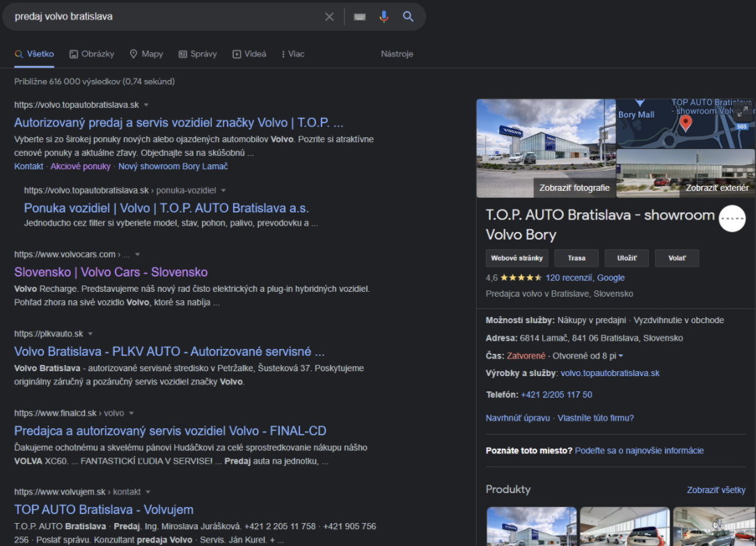Open dropdown arrow next to volvujem.sk URL
This screenshot has width=756, height=546.
point(148,492)
